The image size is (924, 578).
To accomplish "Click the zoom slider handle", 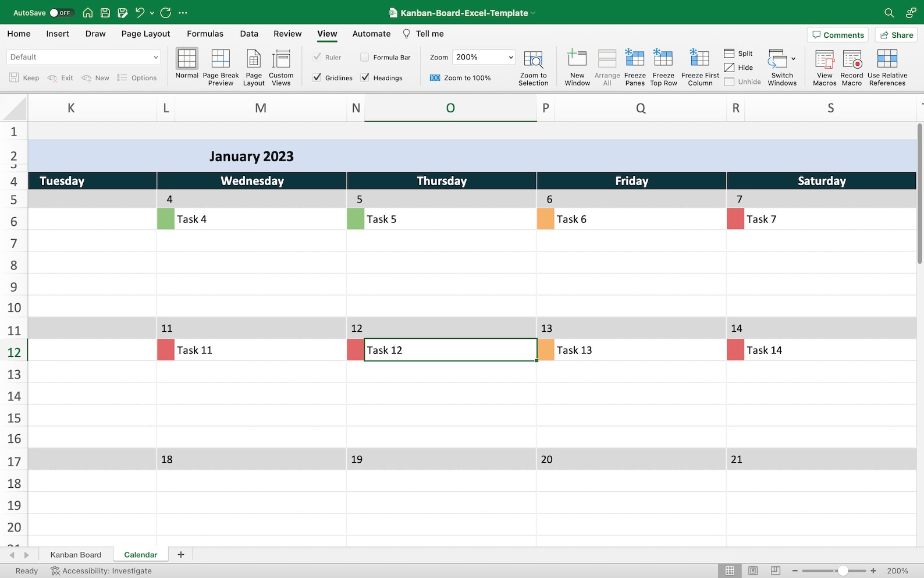I will 843,570.
